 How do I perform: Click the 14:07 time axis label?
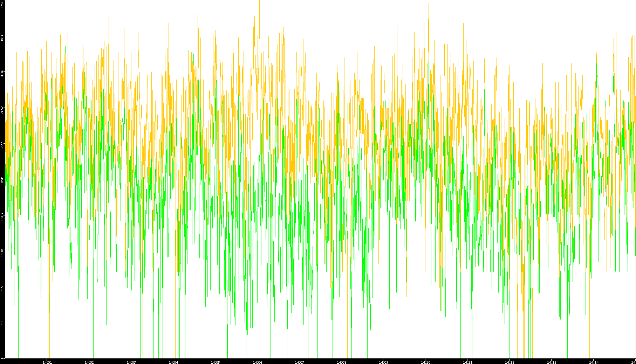299,362
